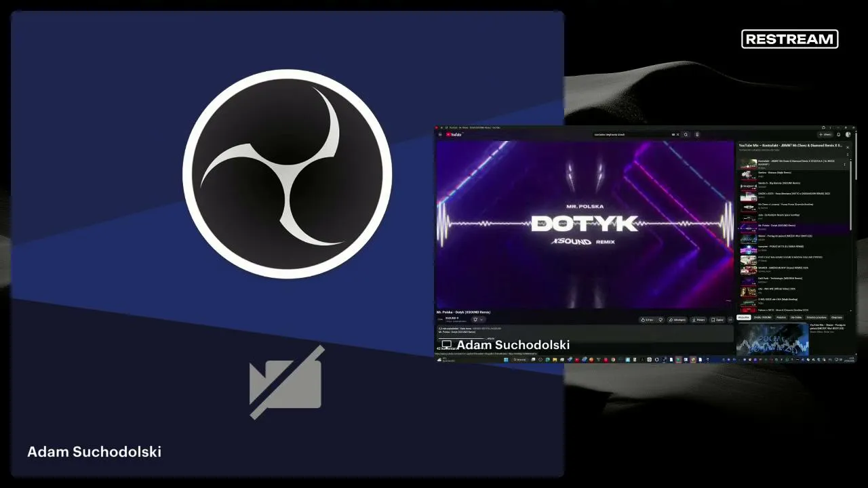This screenshot has height=488, width=868.
Task: Open YouTube notifications bell
Action: [x=839, y=134]
